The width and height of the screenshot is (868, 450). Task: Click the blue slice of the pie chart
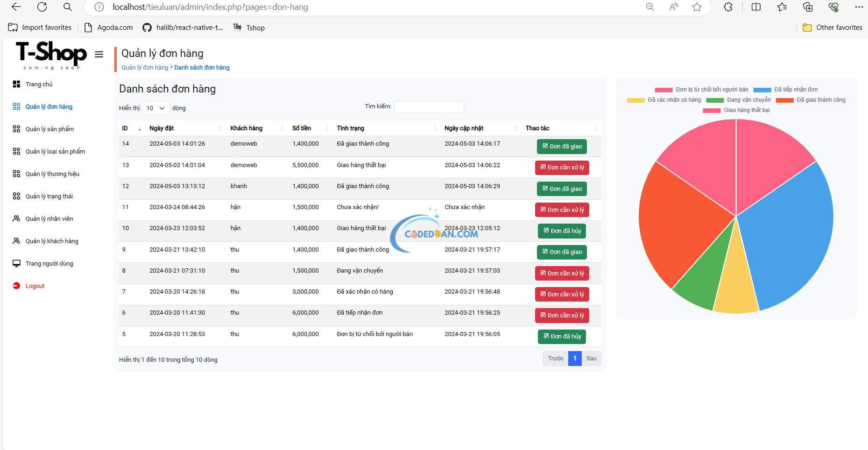pos(789,233)
